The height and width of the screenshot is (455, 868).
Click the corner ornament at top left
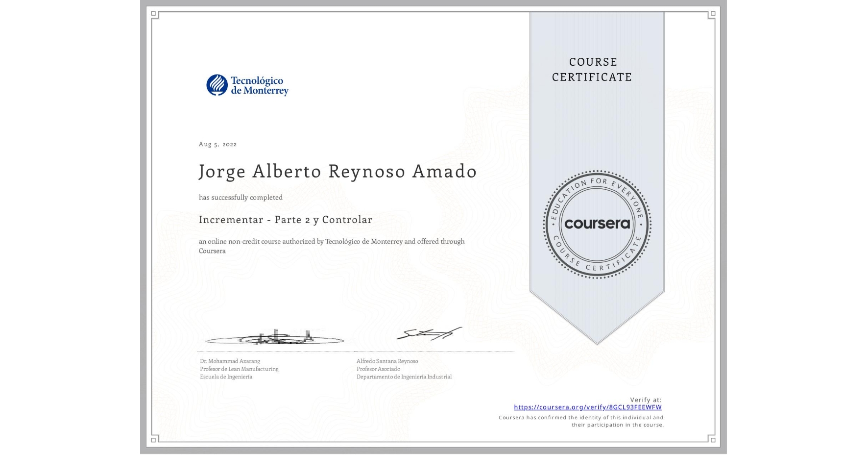(154, 12)
